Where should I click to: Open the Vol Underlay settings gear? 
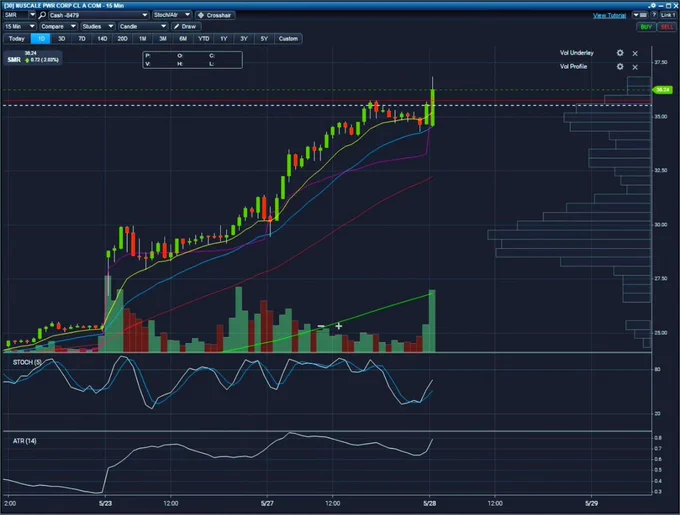620,53
